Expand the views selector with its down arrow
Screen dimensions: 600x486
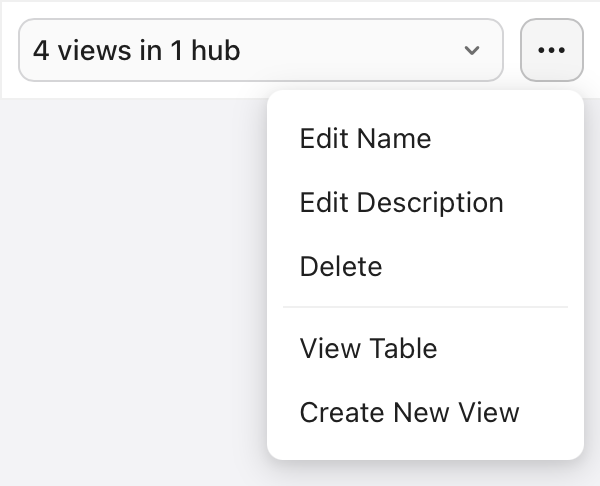click(x=472, y=50)
